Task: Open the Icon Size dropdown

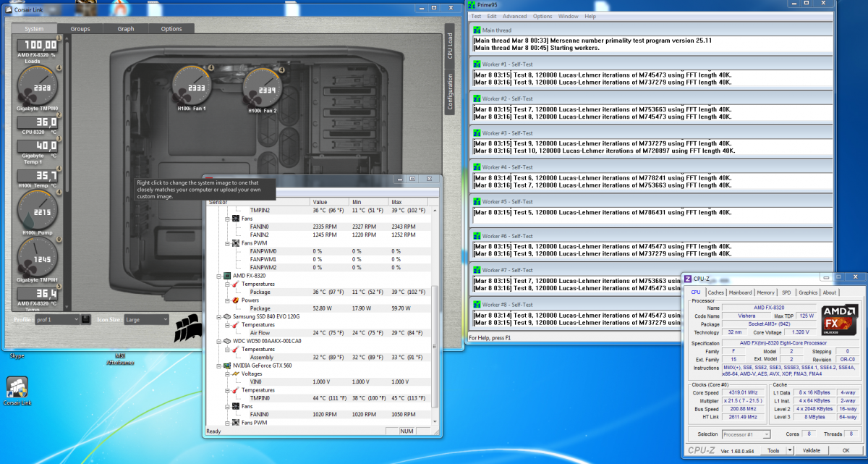Action: pos(146,319)
